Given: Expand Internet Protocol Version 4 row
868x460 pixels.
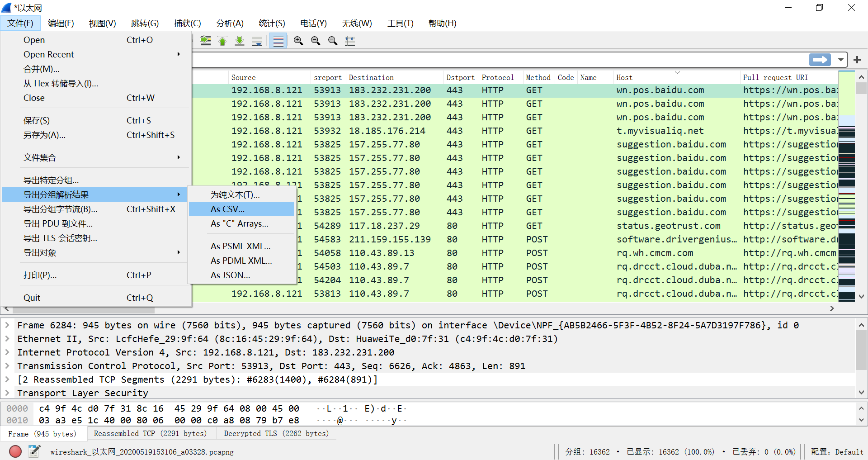Looking at the screenshot, I should pyautogui.click(x=7, y=352).
